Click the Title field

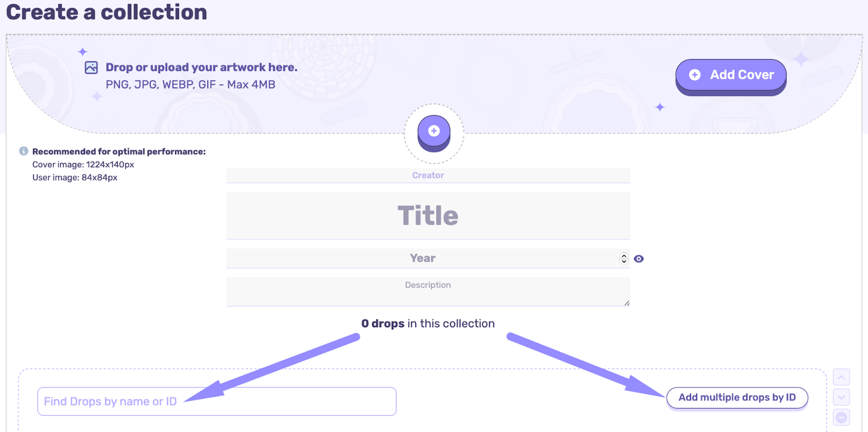tap(428, 215)
